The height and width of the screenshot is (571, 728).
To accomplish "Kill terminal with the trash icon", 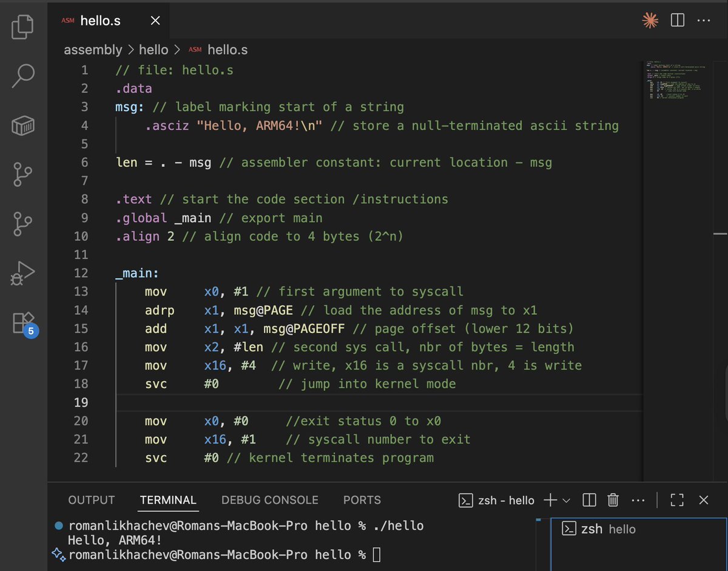I will click(613, 500).
